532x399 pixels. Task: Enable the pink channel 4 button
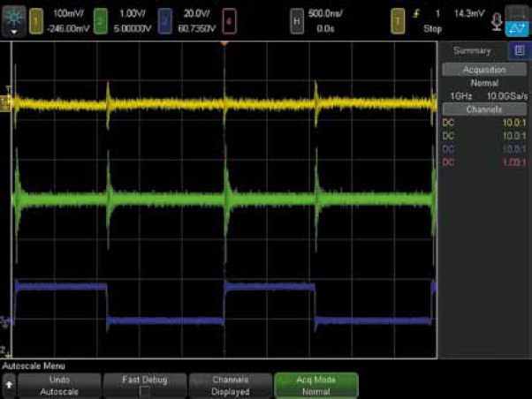(229, 21)
